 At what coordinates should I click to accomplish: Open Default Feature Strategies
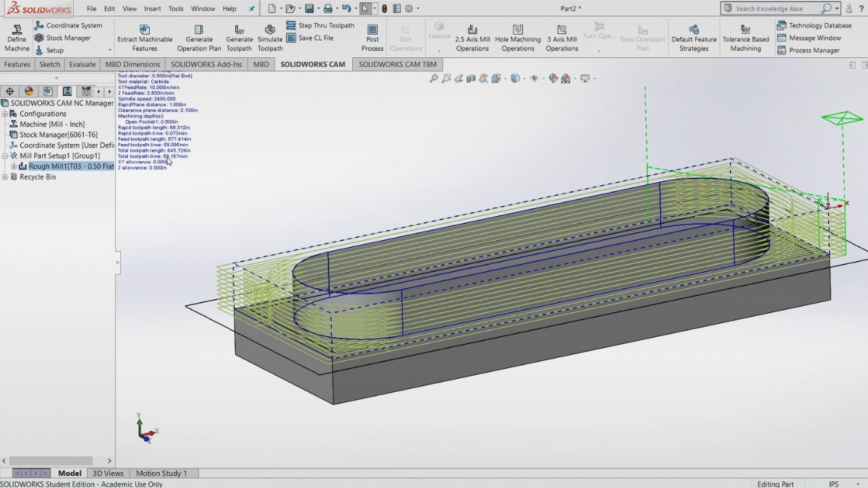tap(694, 38)
